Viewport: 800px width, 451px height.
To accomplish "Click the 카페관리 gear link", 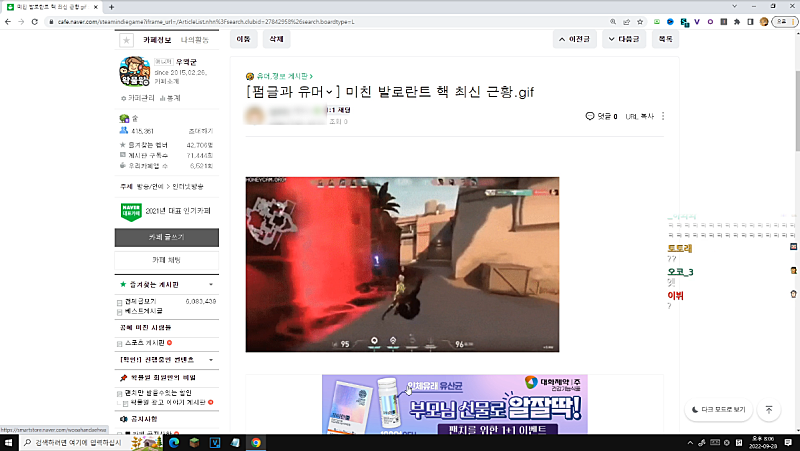I will [x=138, y=98].
